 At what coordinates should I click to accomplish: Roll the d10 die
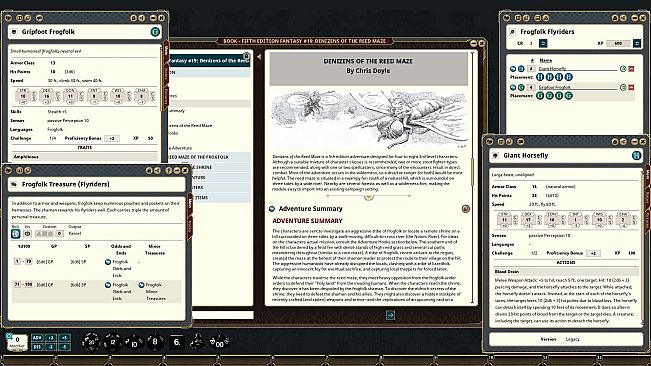pos(134,343)
